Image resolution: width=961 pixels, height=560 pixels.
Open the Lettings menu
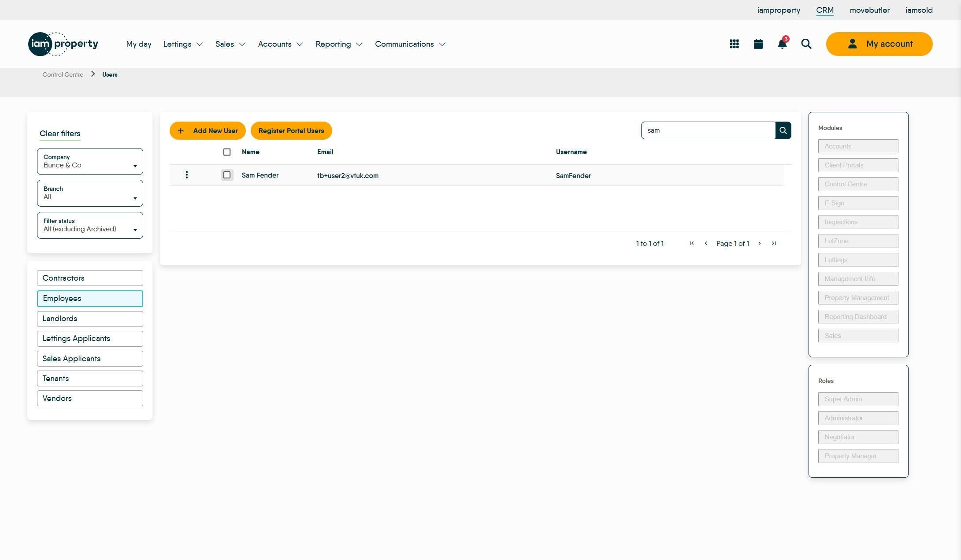tap(183, 44)
